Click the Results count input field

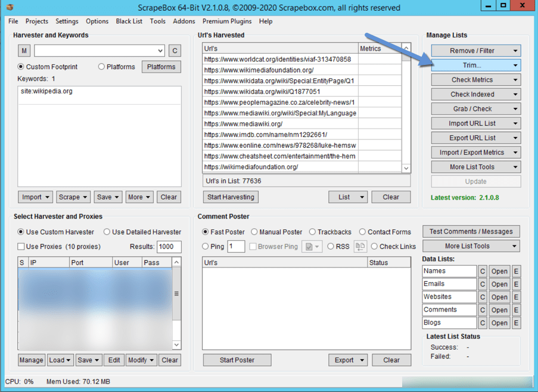(169, 247)
